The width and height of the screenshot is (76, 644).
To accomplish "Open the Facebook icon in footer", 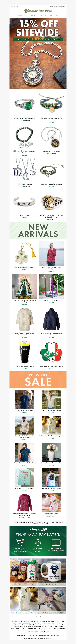I will click(x=36, y=617).
